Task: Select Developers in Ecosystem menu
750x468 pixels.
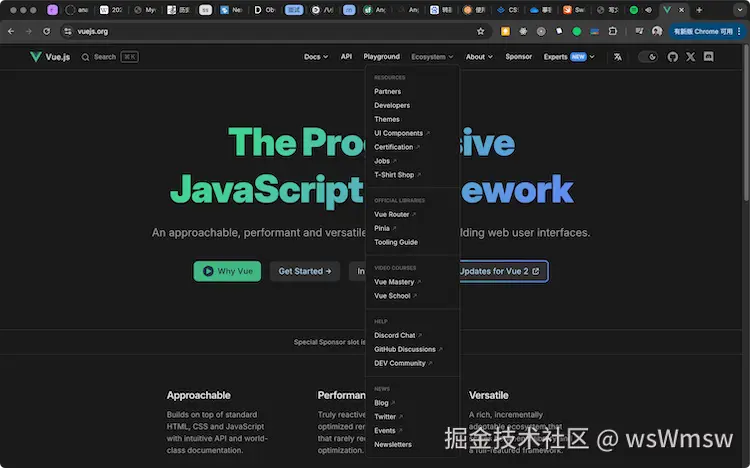Action: tap(392, 105)
